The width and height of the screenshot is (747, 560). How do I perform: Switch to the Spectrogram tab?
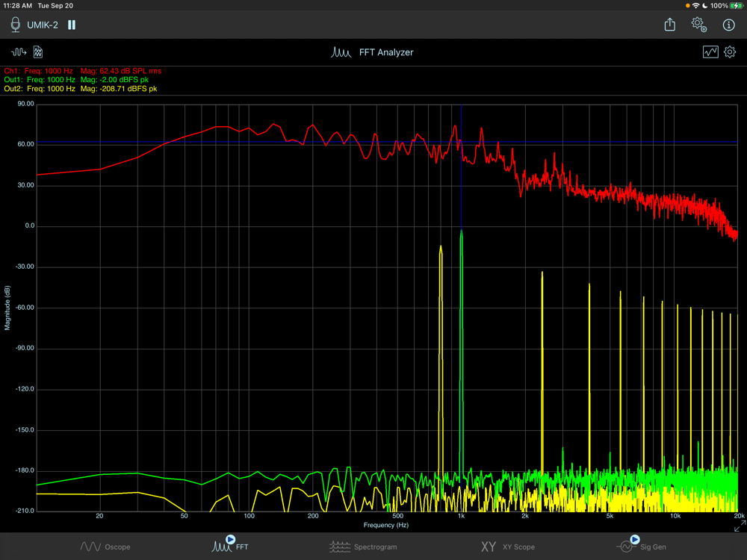pos(363,547)
